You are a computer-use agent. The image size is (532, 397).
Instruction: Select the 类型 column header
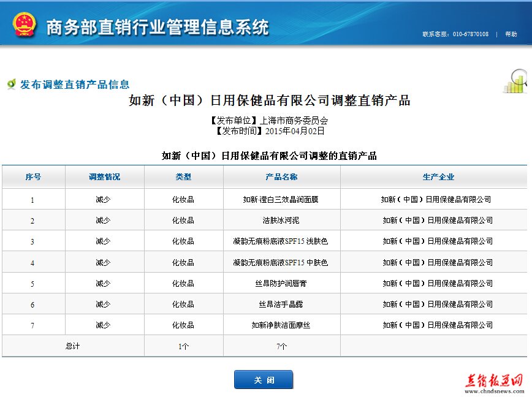point(183,176)
